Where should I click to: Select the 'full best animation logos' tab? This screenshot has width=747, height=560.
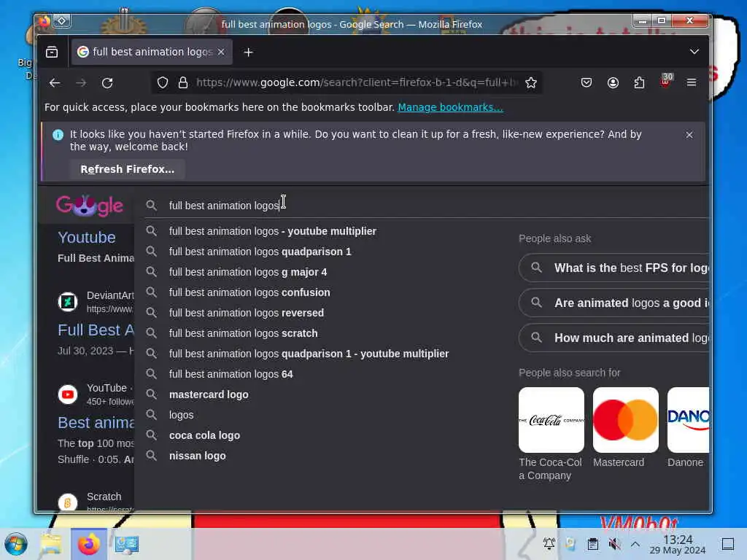[152, 52]
